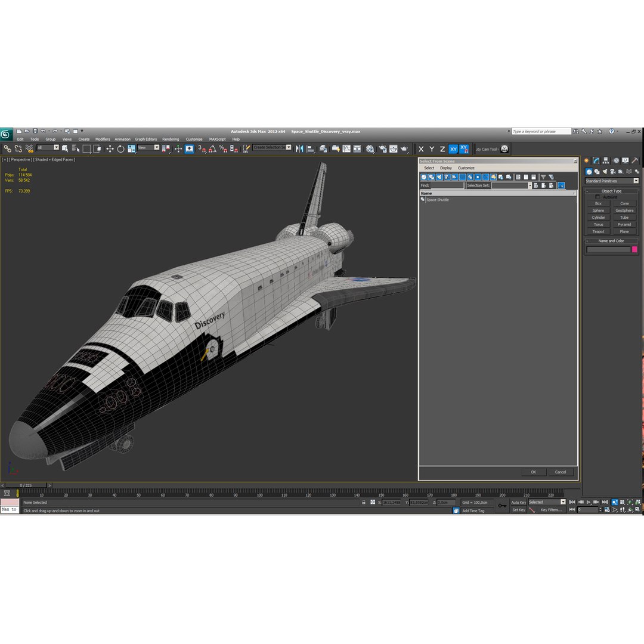Activate the Select and Rotate tool
This screenshot has height=644, width=644.
coord(120,148)
